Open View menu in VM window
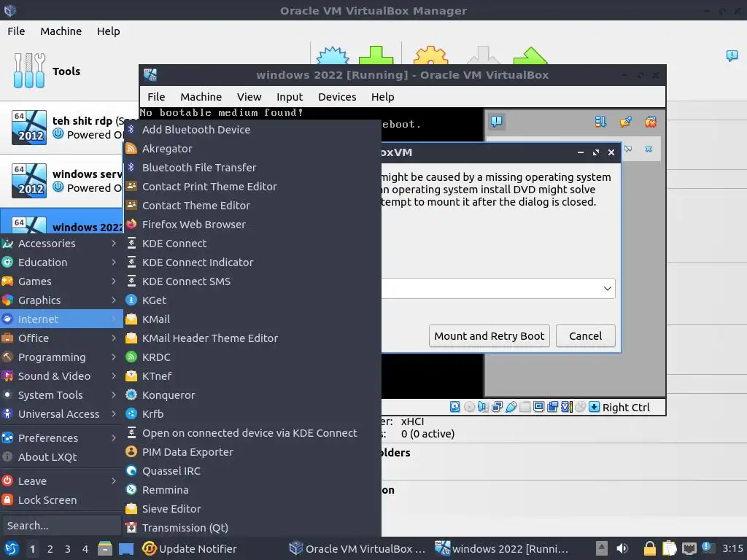The height and width of the screenshot is (560, 747). [249, 97]
